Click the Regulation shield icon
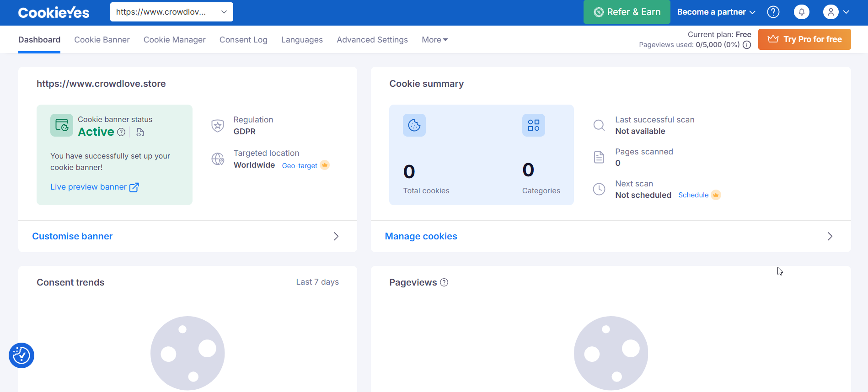868x392 pixels. tap(218, 126)
